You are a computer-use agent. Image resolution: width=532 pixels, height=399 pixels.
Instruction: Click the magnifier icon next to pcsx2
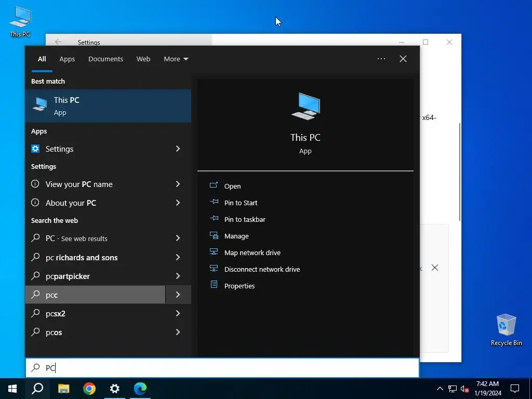click(35, 313)
